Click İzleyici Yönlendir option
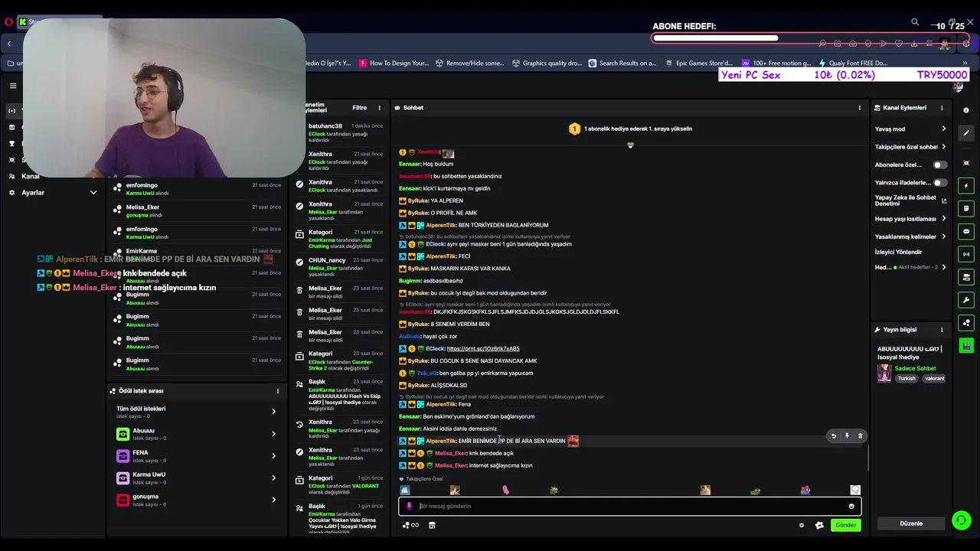 click(899, 252)
